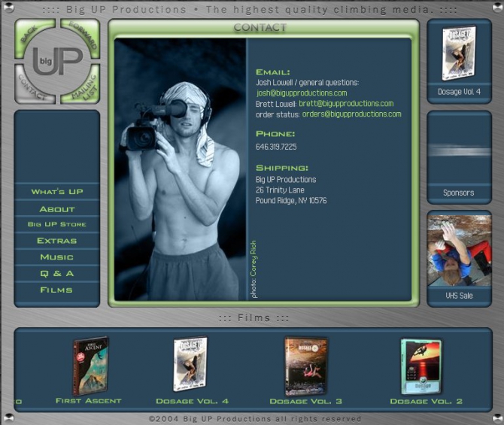The height and width of the screenshot is (425, 504).
Task: Click the Sponsors banner image
Action: tap(460, 150)
